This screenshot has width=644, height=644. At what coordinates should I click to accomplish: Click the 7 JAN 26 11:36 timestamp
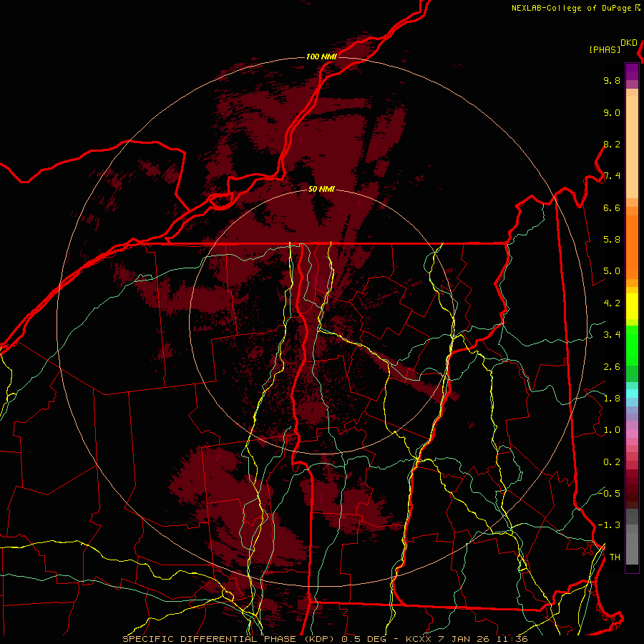tap(484, 639)
